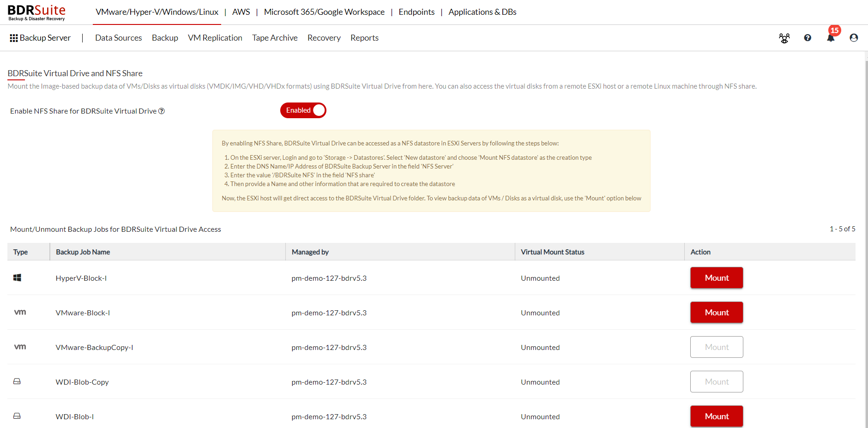
Task: Click the Windows type icon for HyperV-Block-I
Action: pyautogui.click(x=17, y=277)
